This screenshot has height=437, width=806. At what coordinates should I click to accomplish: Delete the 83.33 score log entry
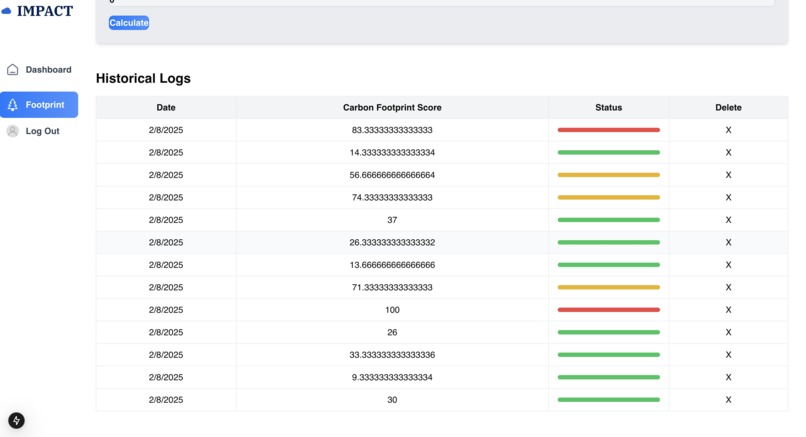[x=728, y=130]
